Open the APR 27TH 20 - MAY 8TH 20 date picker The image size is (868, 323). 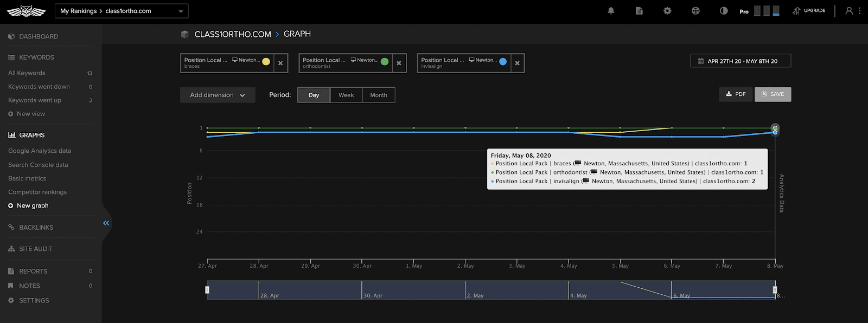point(741,61)
